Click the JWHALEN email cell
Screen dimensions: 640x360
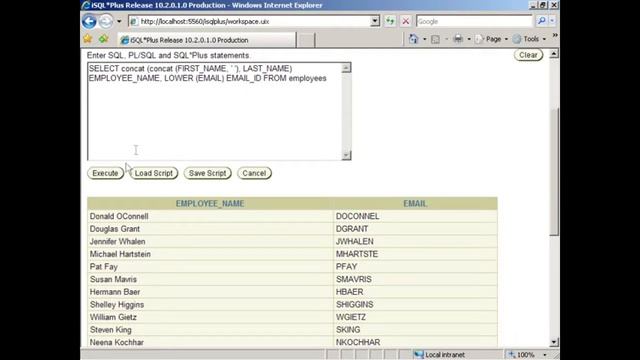[x=416, y=242]
